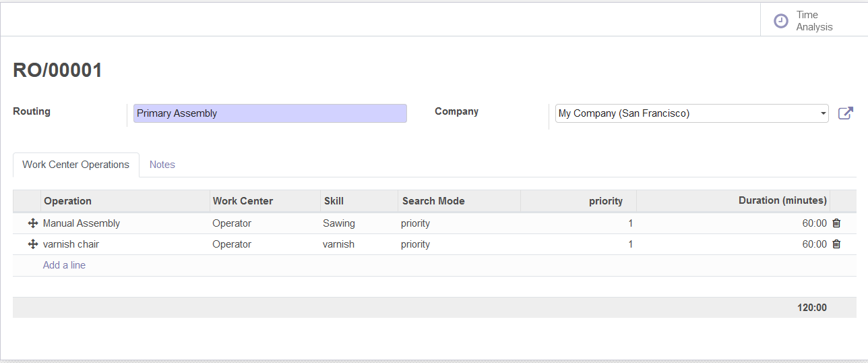This screenshot has height=363, width=868.
Task: Delete the Manual Assembly row with trash icon
Action: pyautogui.click(x=836, y=223)
